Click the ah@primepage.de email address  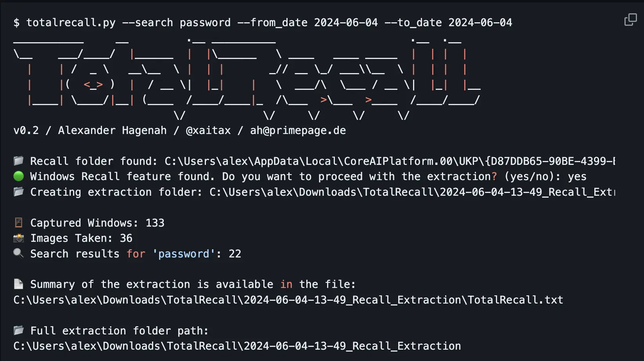(x=298, y=130)
